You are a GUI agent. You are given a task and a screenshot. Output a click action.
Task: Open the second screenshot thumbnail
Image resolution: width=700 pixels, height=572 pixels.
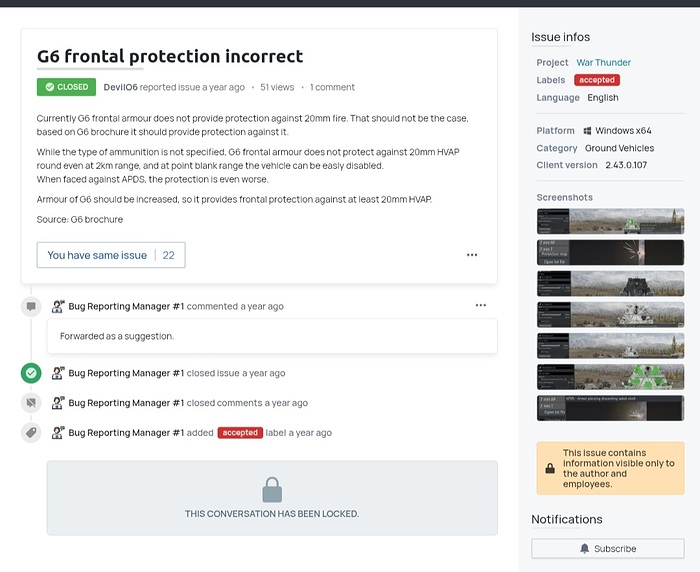click(610, 252)
